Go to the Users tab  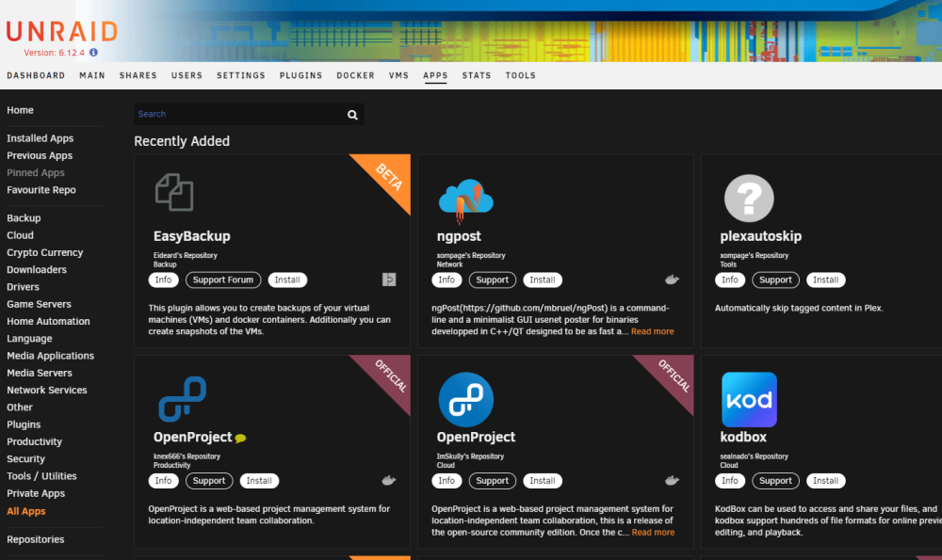click(x=187, y=75)
